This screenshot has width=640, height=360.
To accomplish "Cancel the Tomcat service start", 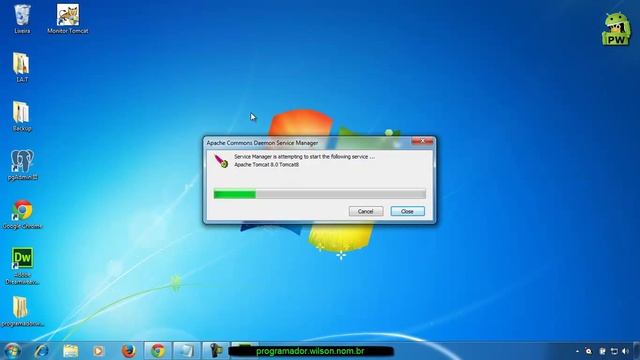I will click(366, 211).
